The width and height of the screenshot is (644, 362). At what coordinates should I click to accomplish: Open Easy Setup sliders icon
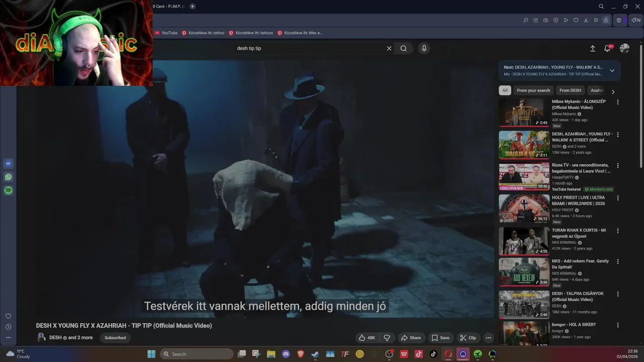(596, 20)
